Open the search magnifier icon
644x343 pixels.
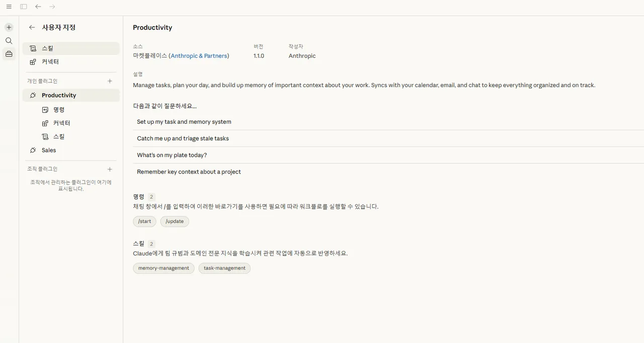[9, 41]
